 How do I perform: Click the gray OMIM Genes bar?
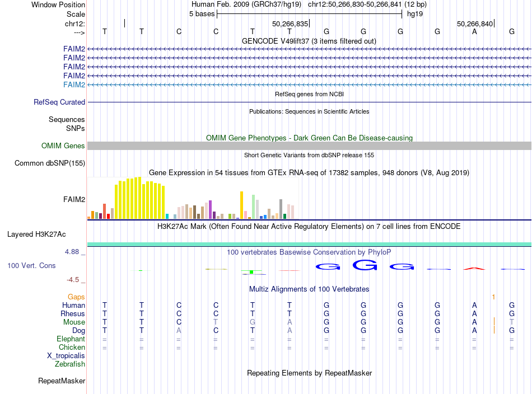pos(309,146)
